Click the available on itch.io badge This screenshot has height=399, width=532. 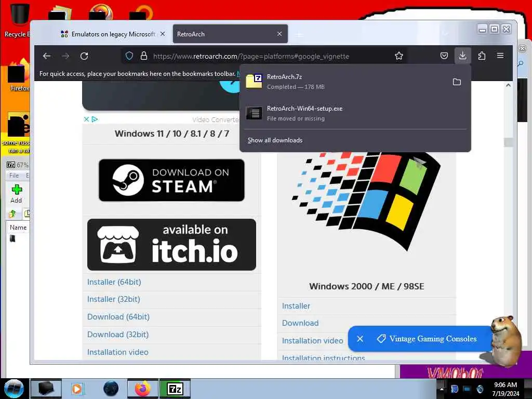[171, 245]
